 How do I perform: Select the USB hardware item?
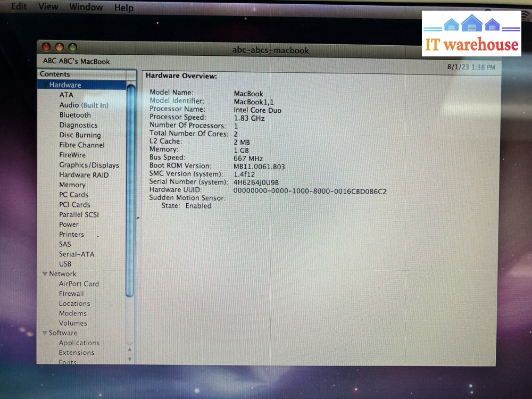tap(65, 264)
